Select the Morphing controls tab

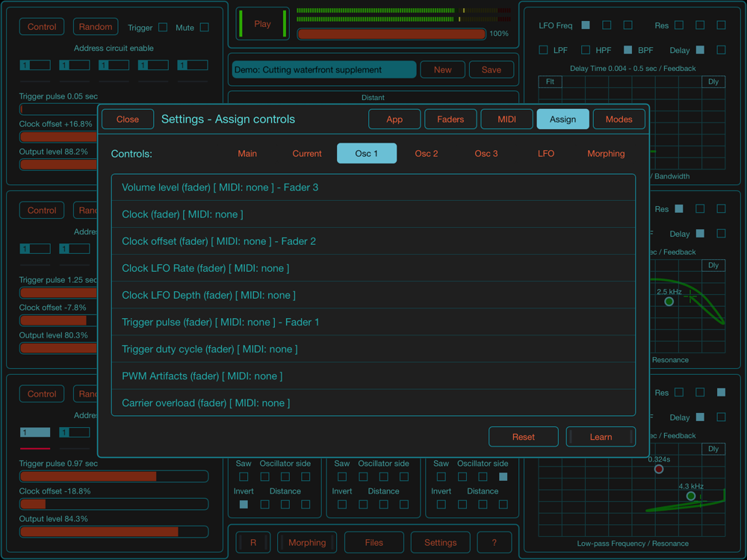click(606, 154)
